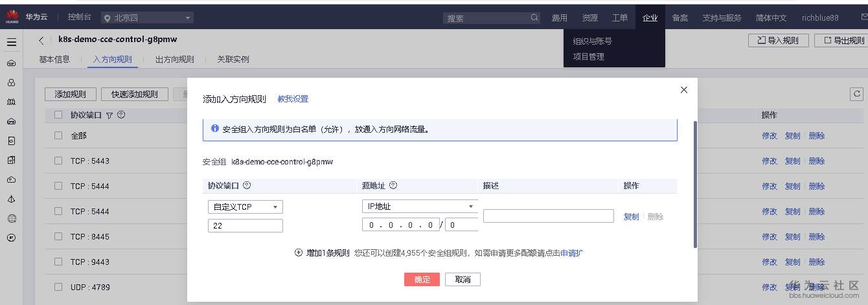Click 复制 link in the dialog rule row
The image size is (868, 305).
[631, 217]
